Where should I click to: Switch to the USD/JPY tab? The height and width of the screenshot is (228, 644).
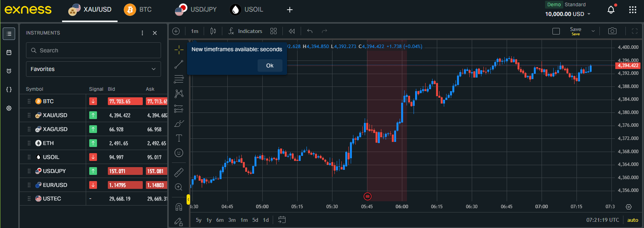coord(196,10)
